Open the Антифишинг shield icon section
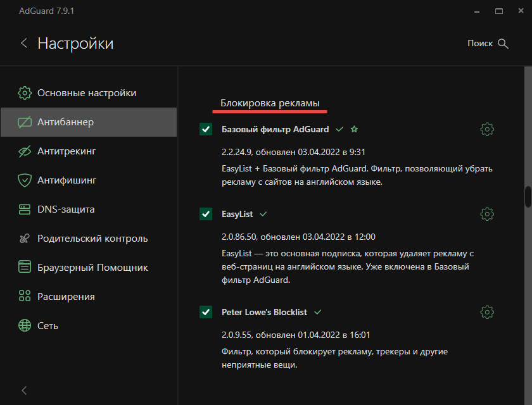The height and width of the screenshot is (405, 532). pos(25,180)
